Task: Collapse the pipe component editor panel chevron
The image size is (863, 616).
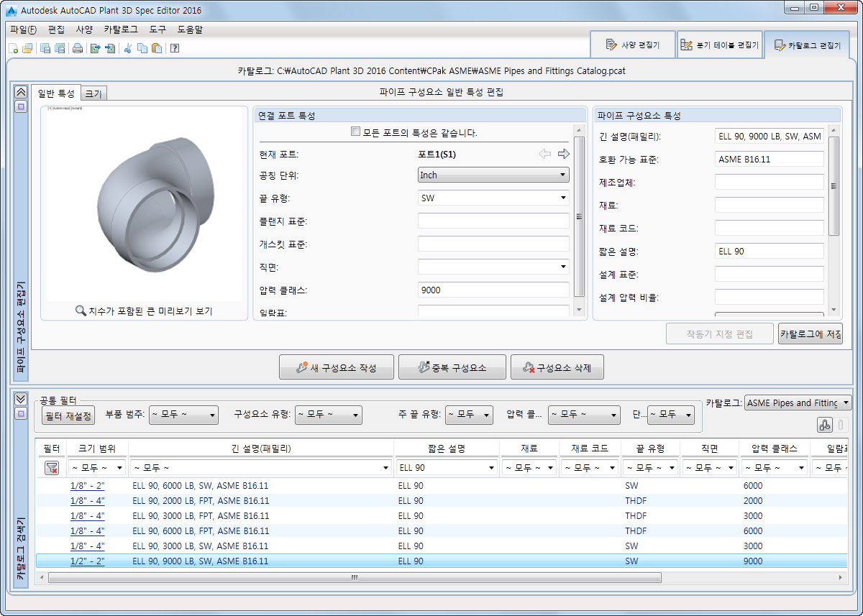Action: pyautogui.click(x=21, y=92)
